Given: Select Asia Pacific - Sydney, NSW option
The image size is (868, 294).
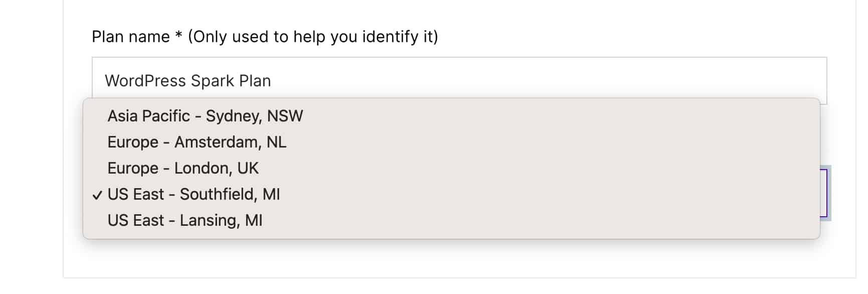Looking at the screenshot, I should pyautogui.click(x=205, y=116).
